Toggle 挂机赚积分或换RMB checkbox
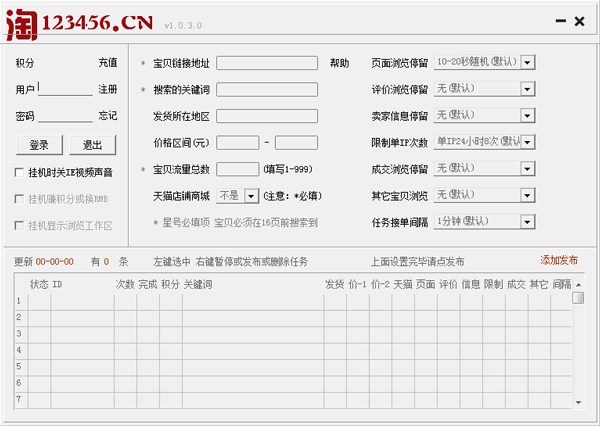The image size is (600, 426). 19,199
